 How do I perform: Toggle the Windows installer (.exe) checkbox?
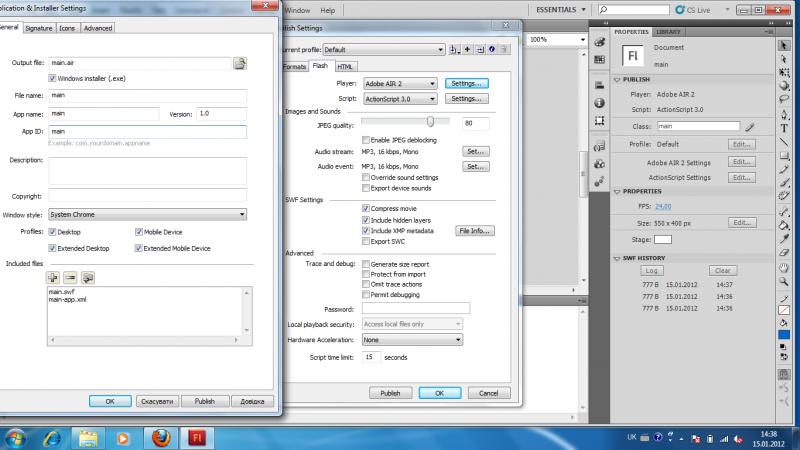[52, 79]
